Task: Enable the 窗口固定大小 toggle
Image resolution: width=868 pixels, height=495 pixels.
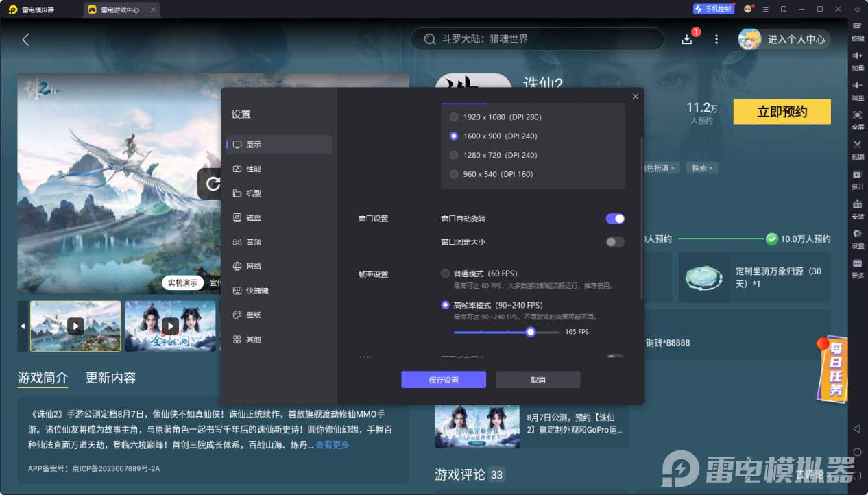Action: 614,242
